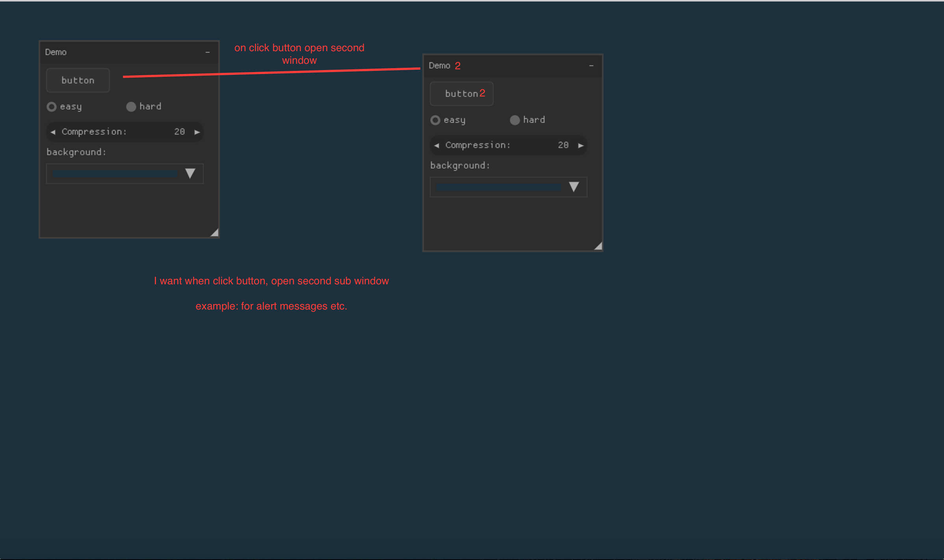The width and height of the screenshot is (944, 560).
Task: Select the hard radio button in Demo
Action: point(131,106)
